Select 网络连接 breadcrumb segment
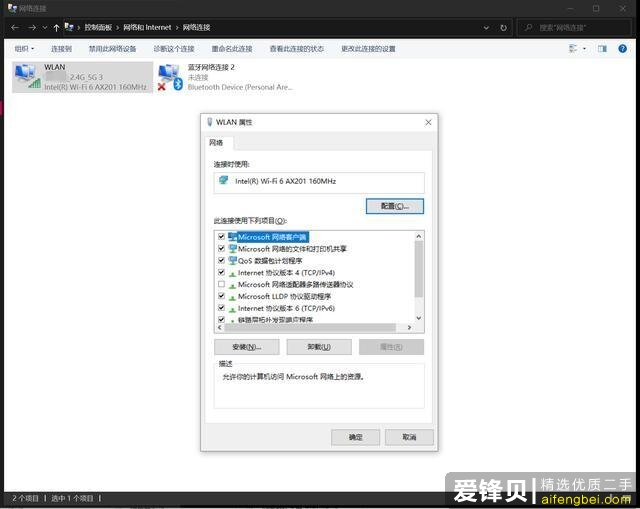The image size is (640, 509). [x=196, y=27]
